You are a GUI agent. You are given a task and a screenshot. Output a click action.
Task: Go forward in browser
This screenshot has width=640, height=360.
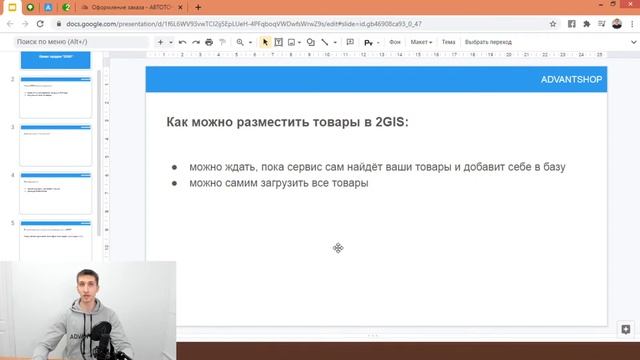[x=25, y=24]
